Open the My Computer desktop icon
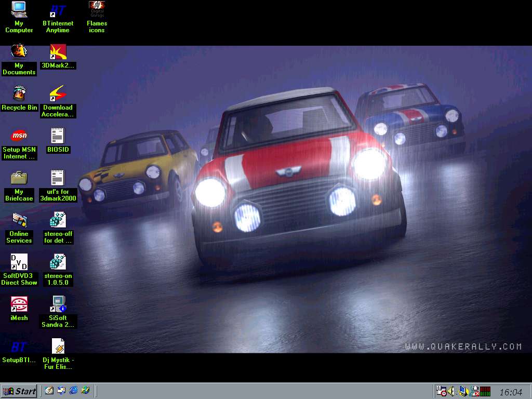This screenshot has width=532, height=399. (x=19, y=9)
